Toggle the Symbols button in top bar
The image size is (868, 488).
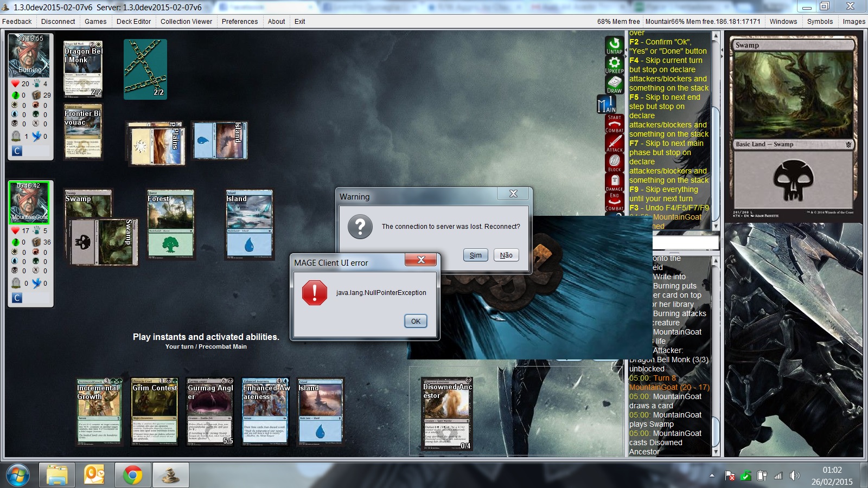pyautogui.click(x=820, y=22)
